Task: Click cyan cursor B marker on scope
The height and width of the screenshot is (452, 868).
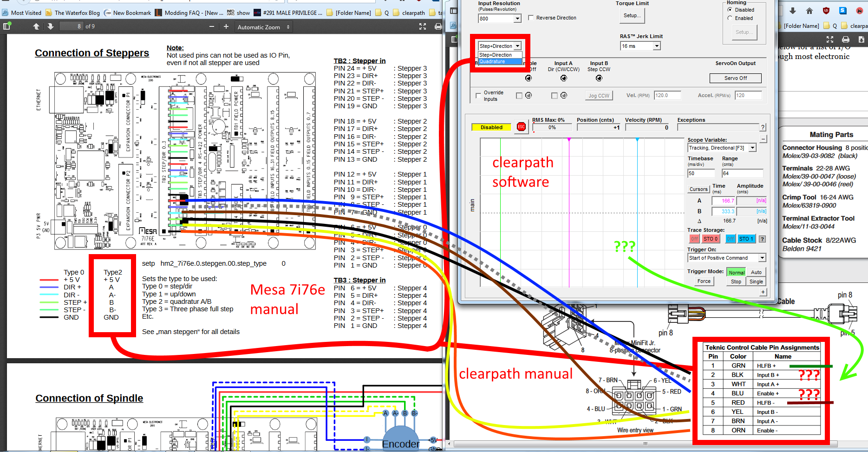Action: tap(637, 140)
